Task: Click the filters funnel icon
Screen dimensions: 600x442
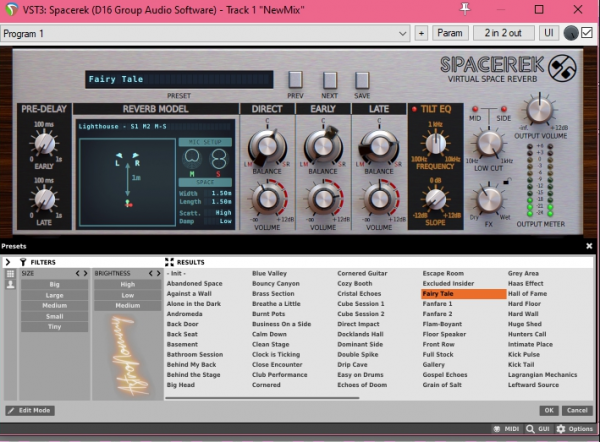Action: (x=23, y=262)
